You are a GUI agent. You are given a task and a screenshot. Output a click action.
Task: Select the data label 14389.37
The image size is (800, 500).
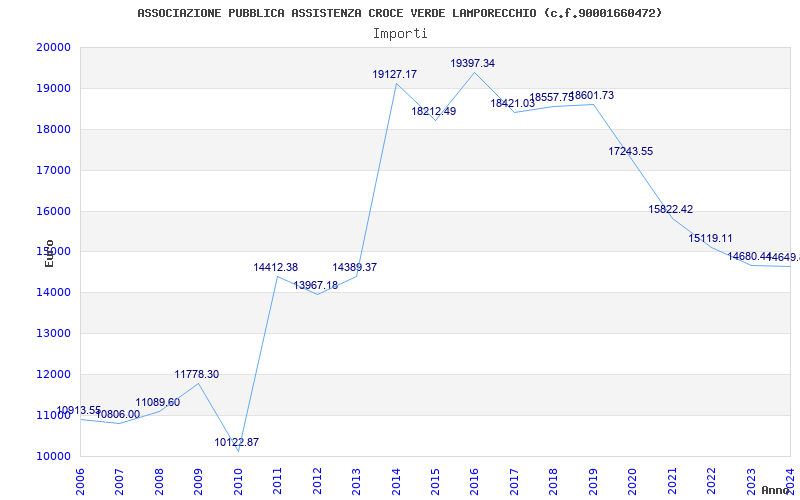[x=355, y=267]
